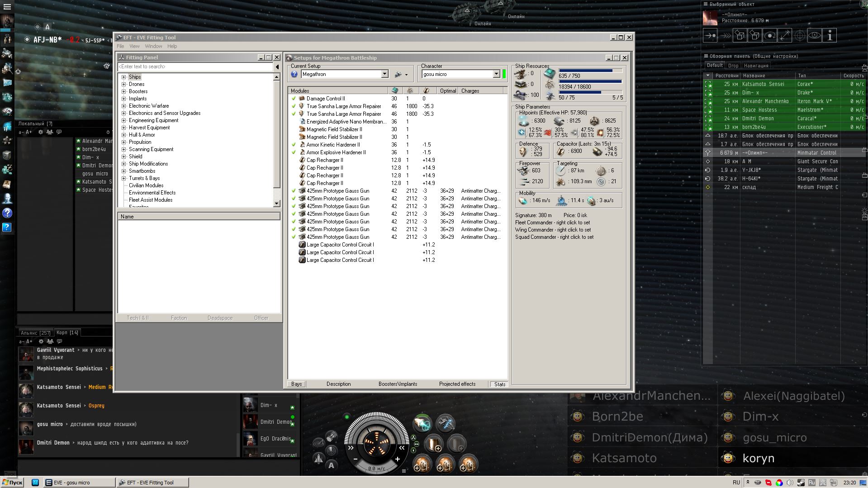Click the Fitting Panel search text field

click(x=195, y=66)
